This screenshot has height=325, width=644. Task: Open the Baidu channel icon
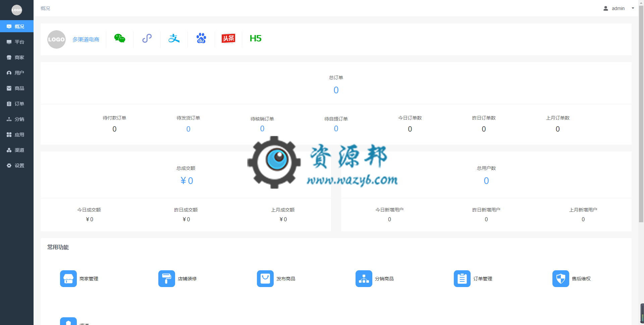coord(201,38)
